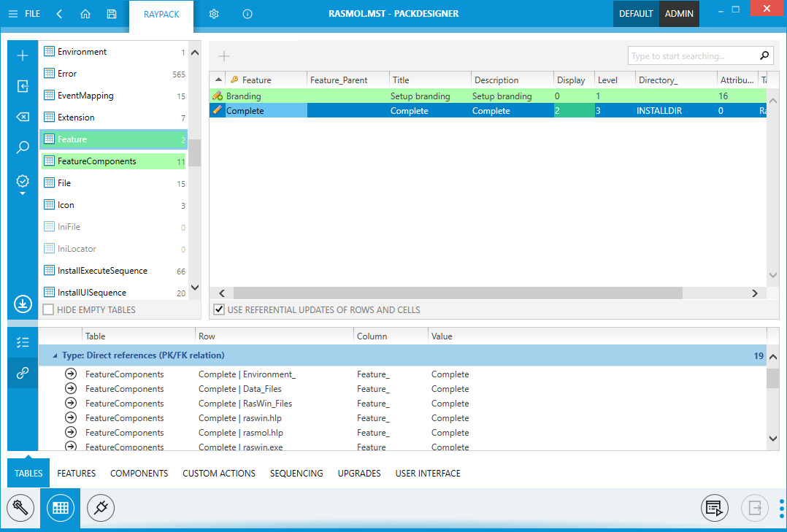This screenshot has height=532, width=787.
Task: Open the validation checkmark dropdown in sidebar
Action: pyautogui.click(x=23, y=185)
